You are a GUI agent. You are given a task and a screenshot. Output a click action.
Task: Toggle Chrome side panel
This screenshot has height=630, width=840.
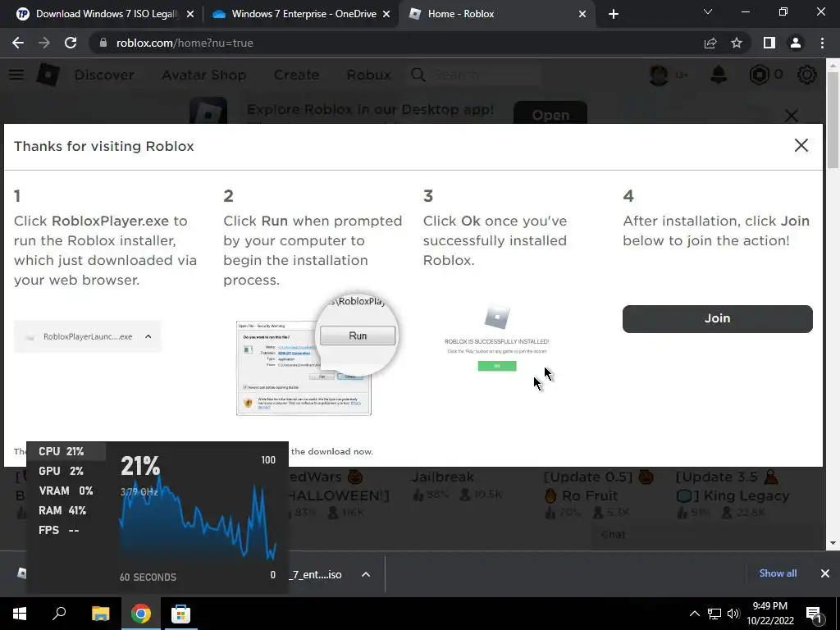coord(769,43)
